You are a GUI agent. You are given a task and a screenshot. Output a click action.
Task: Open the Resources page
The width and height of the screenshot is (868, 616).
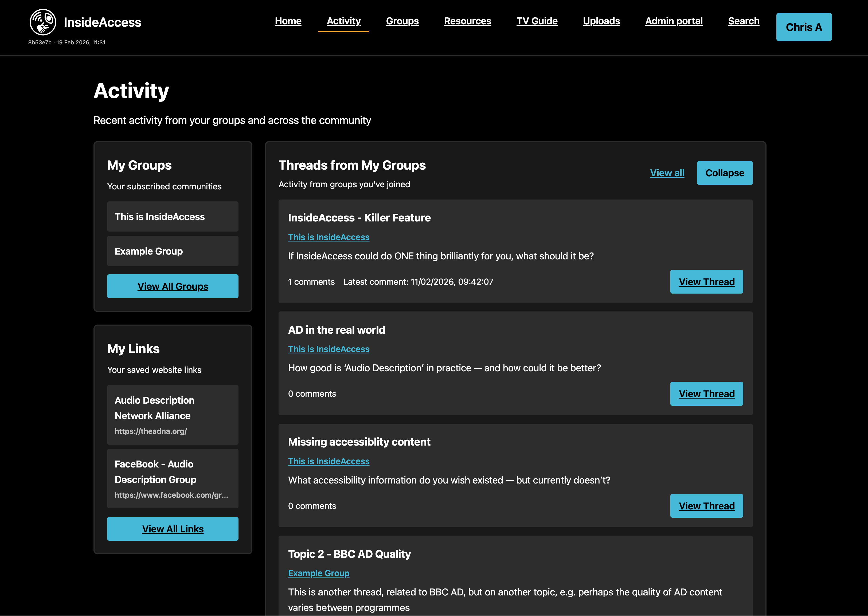pos(467,21)
